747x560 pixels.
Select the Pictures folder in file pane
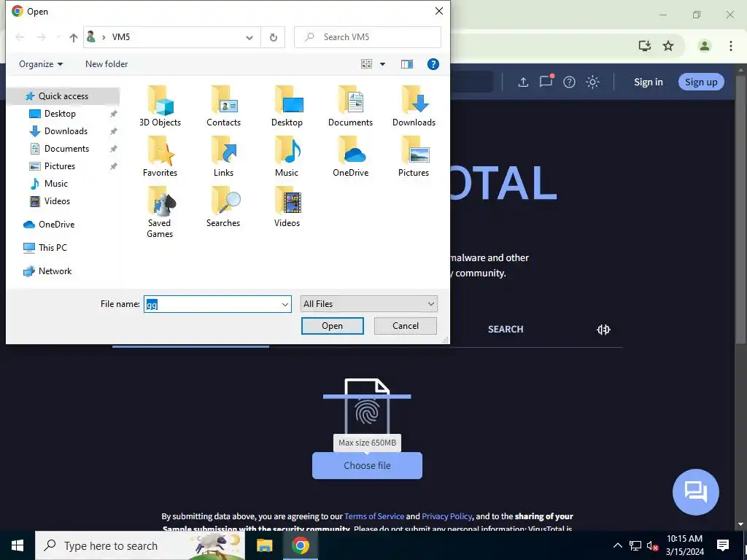click(414, 157)
